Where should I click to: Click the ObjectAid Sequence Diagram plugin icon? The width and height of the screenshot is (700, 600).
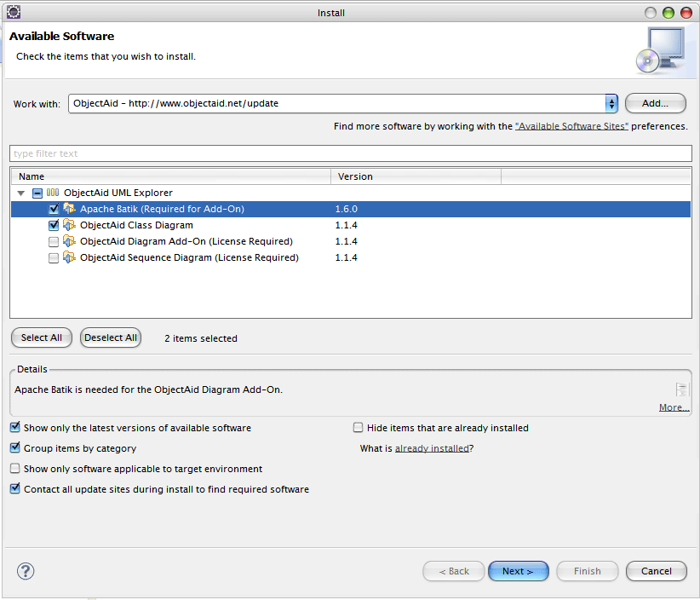pos(70,257)
